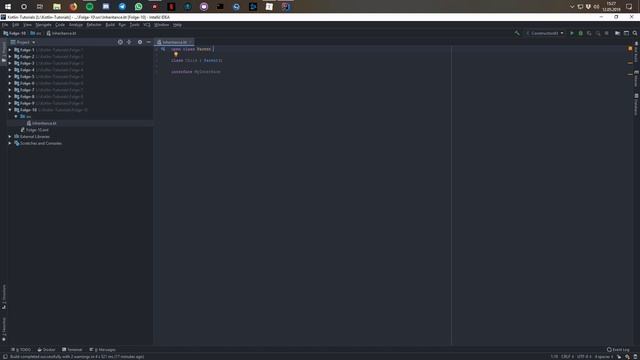
Task: Collapse the Folge-10 module
Action: [10, 110]
